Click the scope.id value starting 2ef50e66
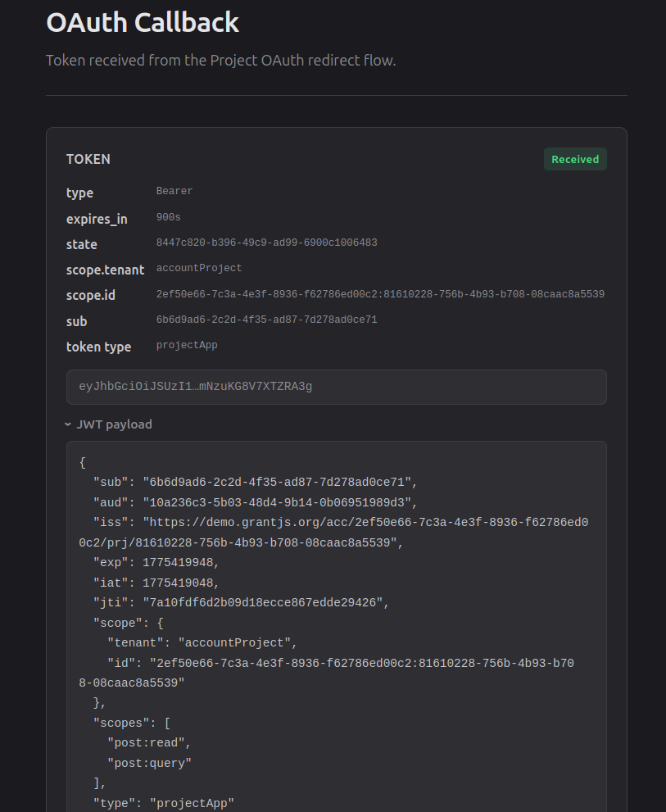This screenshot has width=666, height=812. tap(380, 294)
